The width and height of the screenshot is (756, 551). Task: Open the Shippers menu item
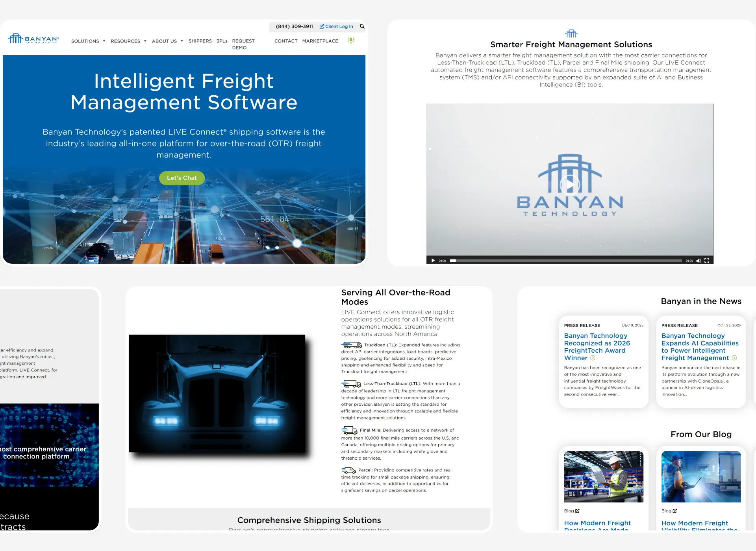(x=200, y=41)
